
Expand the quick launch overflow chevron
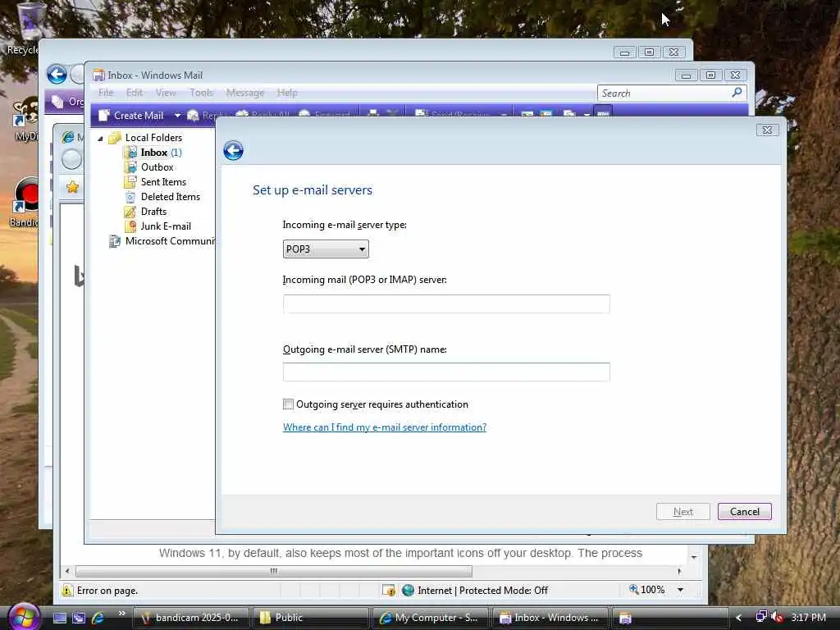tap(121, 614)
